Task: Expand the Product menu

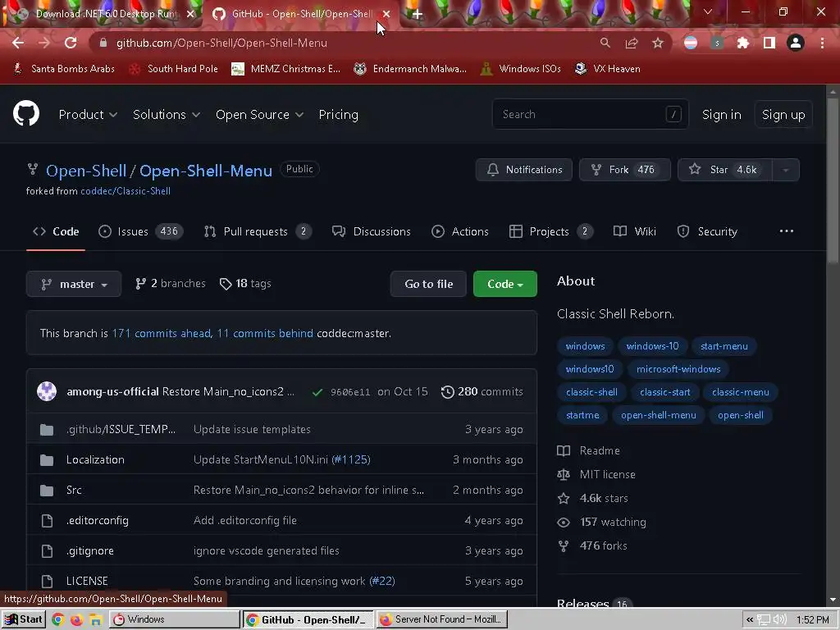Action: (88, 115)
